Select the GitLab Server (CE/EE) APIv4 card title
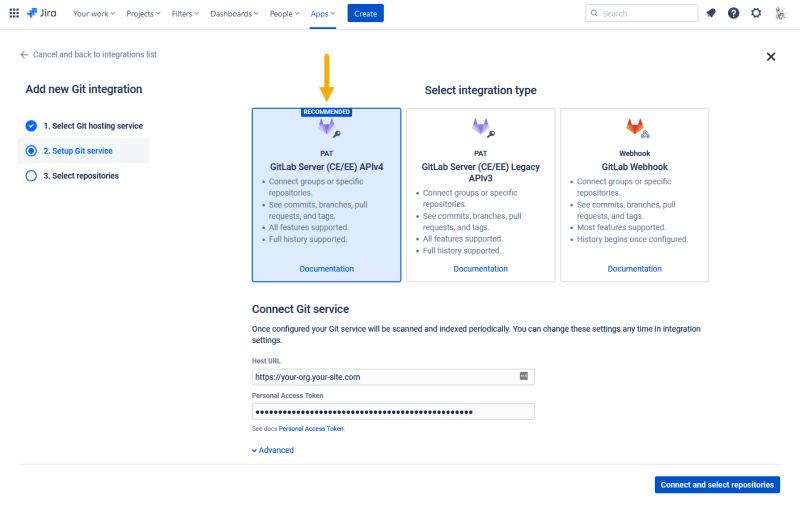 point(327,167)
